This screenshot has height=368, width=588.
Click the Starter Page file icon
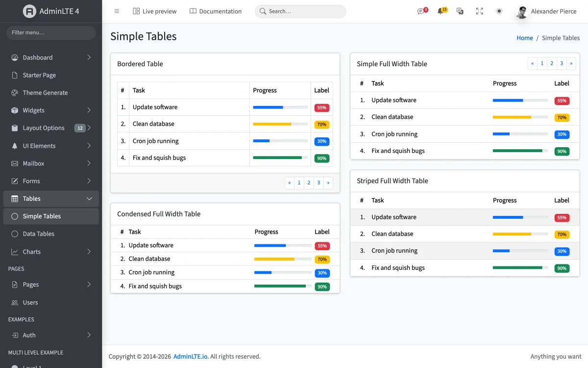coord(15,75)
